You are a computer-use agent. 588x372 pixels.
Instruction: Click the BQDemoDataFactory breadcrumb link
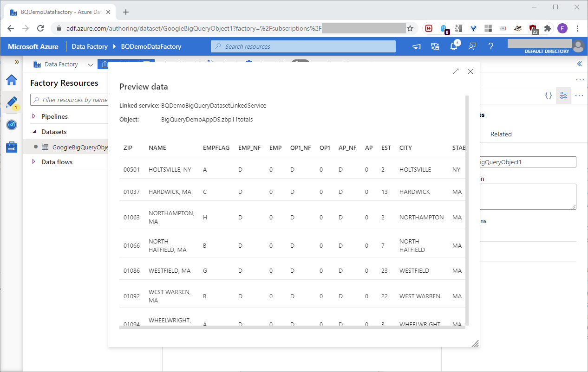tap(151, 46)
